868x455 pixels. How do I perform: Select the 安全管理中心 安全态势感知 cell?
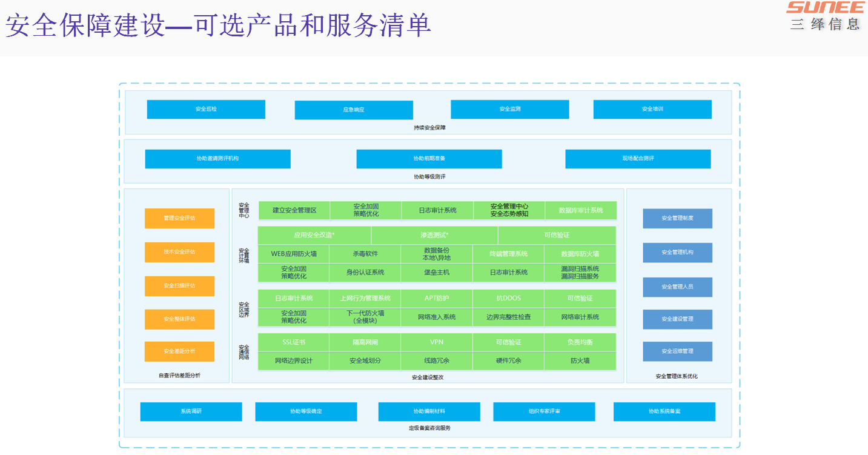tap(509, 210)
